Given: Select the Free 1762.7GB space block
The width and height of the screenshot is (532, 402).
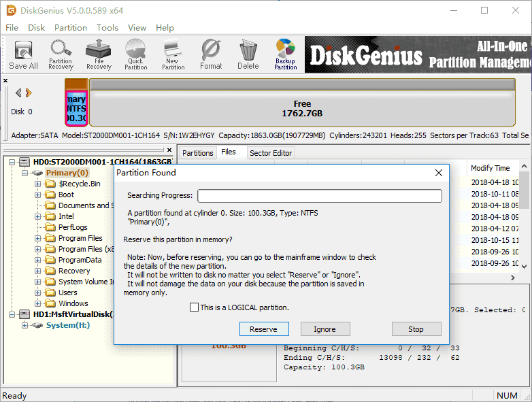Looking at the screenshot, I should coord(302,103).
